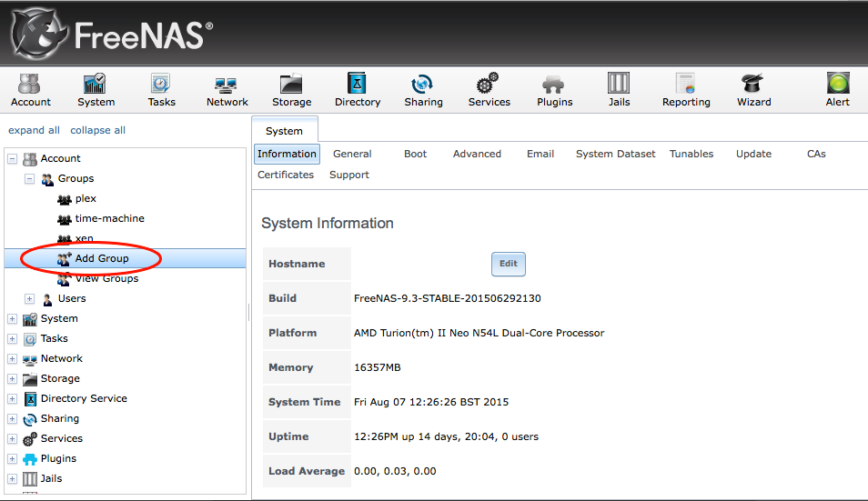The image size is (868, 501).
Task: Expand the Storage tree node
Action: [12, 379]
